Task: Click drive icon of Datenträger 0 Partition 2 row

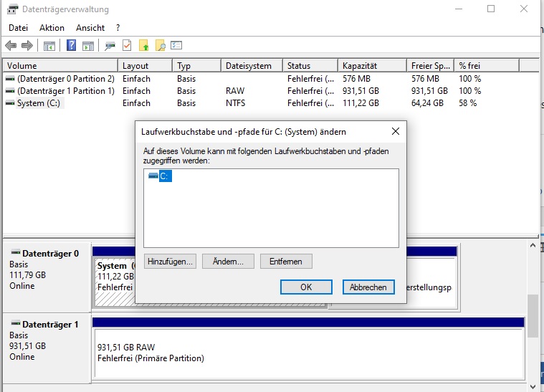Action: click(11, 79)
